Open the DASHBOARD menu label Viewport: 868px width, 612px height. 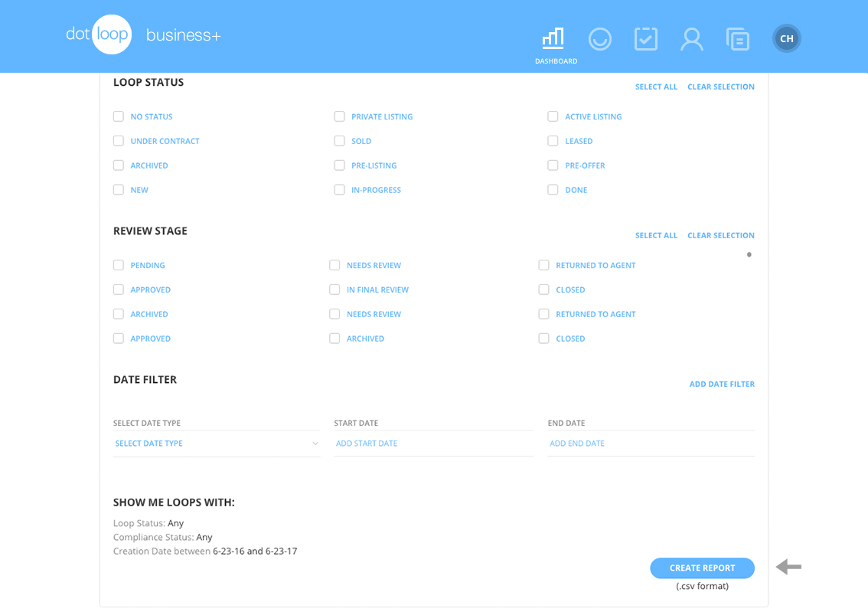pyautogui.click(x=556, y=61)
